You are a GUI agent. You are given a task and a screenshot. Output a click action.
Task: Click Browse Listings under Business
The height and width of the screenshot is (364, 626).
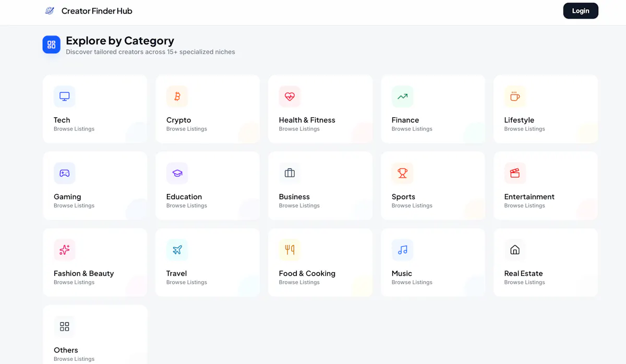(299, 205)
